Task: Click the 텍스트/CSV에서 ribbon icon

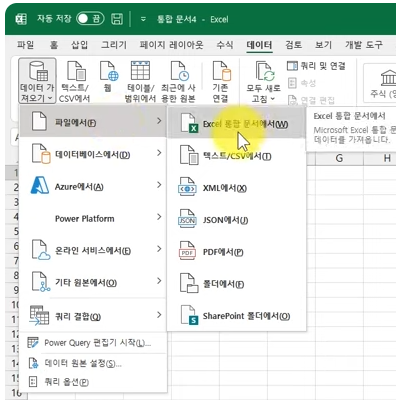Action: tap(75, 81)
